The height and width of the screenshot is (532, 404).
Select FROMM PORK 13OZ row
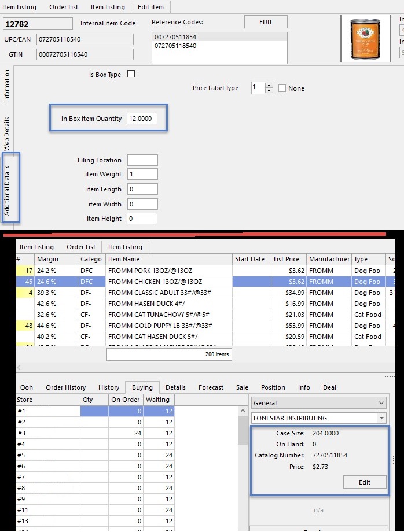tap(205, 271)
